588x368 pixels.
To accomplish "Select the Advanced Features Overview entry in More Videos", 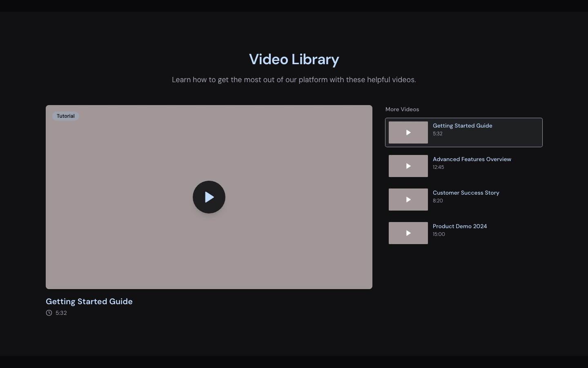I will pyautogui.click(x=464, y=166).
